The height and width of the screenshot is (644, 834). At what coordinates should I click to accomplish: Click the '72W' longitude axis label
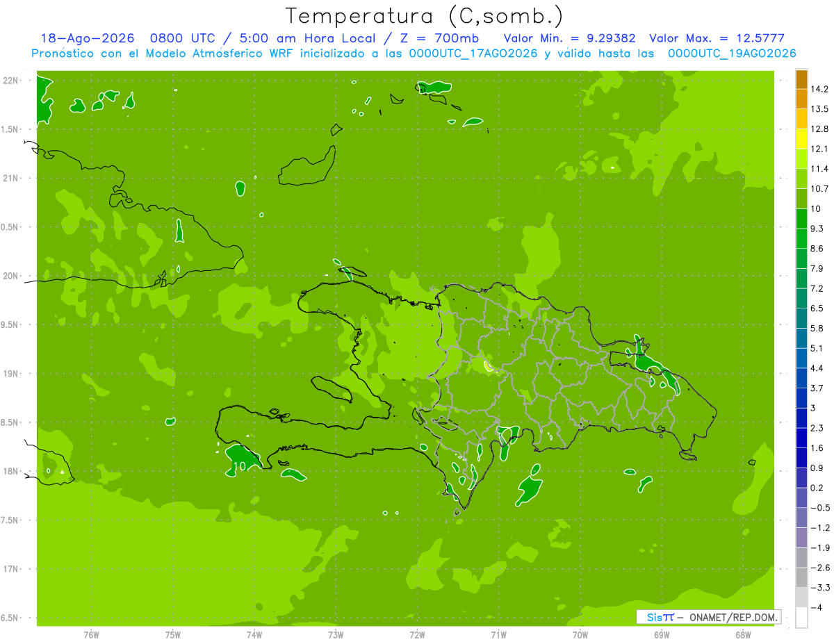417,635
